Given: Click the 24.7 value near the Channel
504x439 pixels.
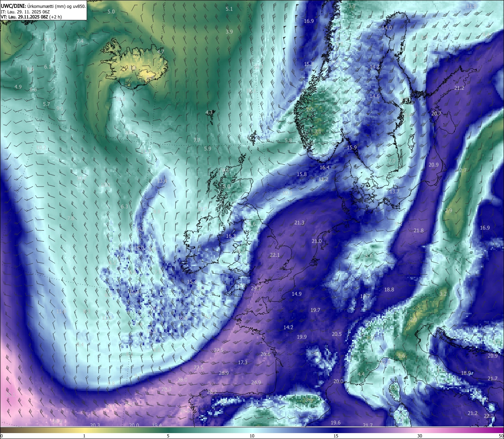Looking at the screenshot, I should pyautogui.click(x=256, y=288).
